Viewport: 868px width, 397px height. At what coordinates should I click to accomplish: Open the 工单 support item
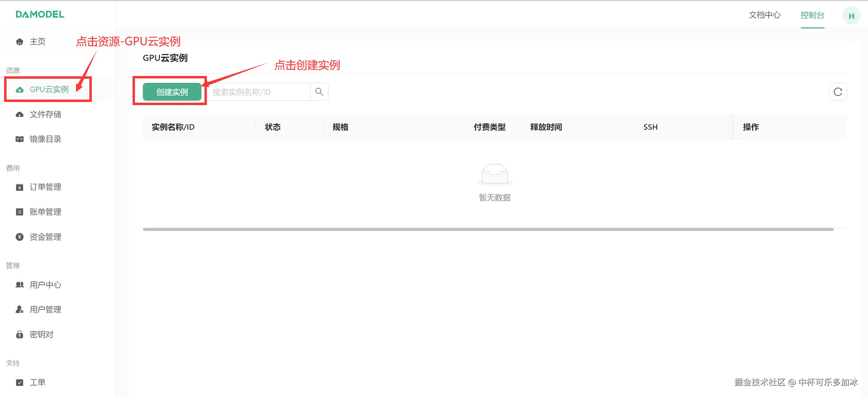pyautogui.click(x=37, y=382)
